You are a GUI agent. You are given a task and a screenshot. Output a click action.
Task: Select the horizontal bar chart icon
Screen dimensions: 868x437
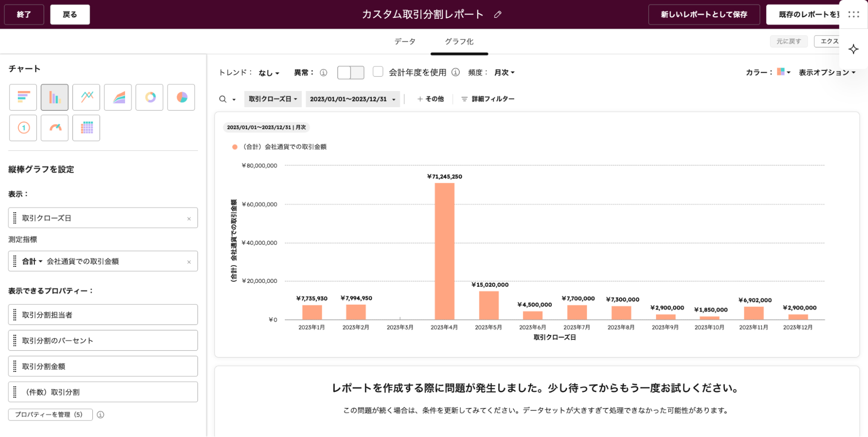[x=23, y=97]
